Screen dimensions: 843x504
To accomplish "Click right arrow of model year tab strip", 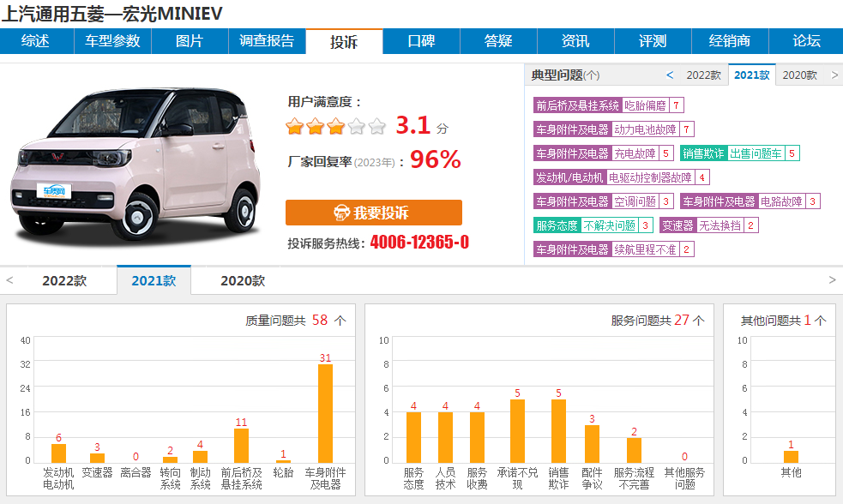I will pos(832,280).
